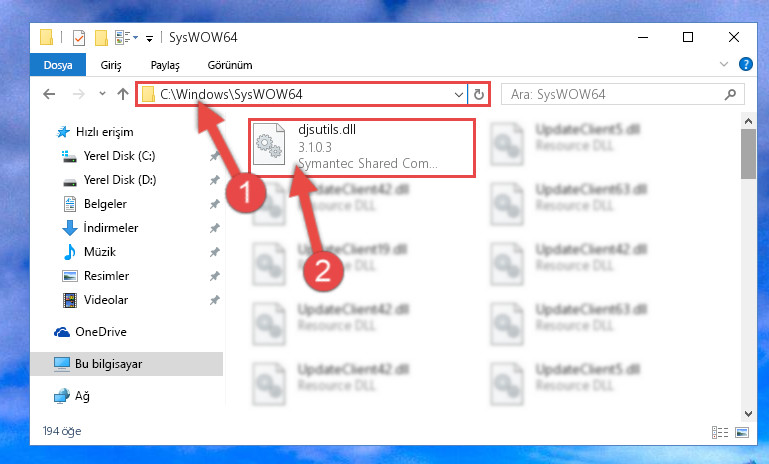This screenshot has width=769, height=464.
Task: Unpin Videolar via its pin icon
Action: pyautogui.click(x=214, y=300)
